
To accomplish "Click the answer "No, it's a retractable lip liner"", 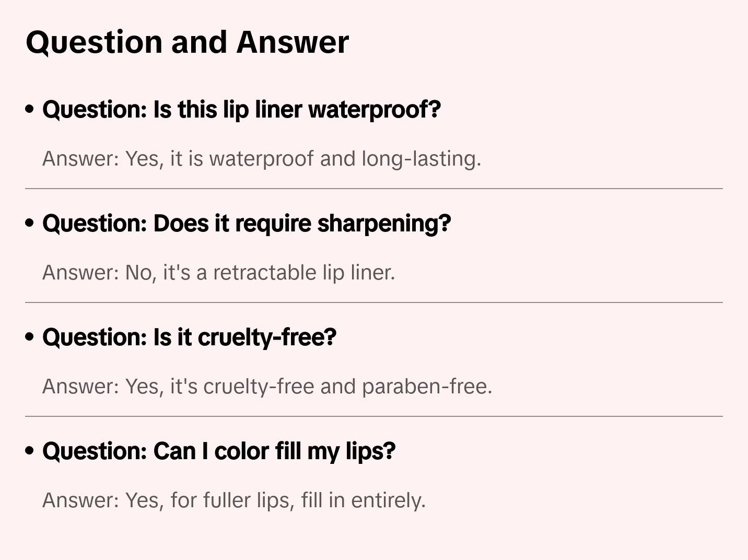I will [218, 273].
